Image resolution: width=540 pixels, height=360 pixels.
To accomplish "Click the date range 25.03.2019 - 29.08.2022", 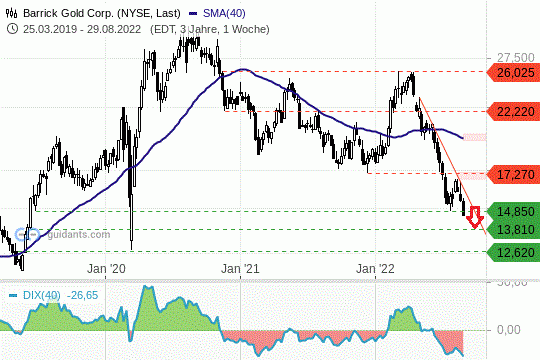I will pyautogui.click(x=82, y=29).
